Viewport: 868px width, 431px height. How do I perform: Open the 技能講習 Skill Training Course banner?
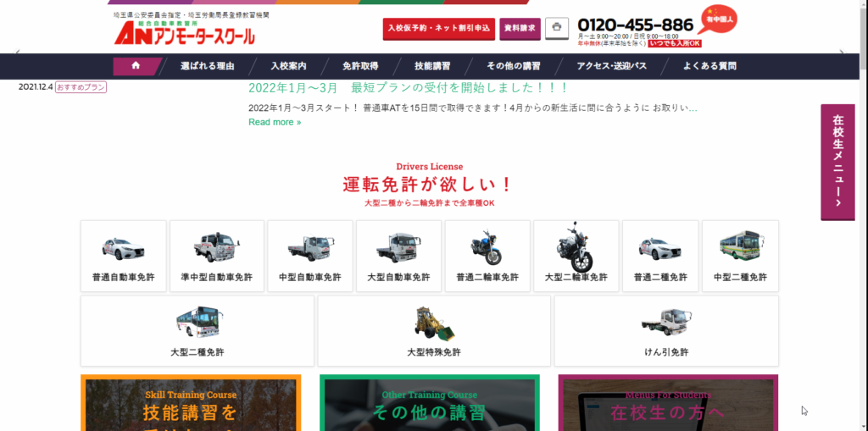[191, 403]
